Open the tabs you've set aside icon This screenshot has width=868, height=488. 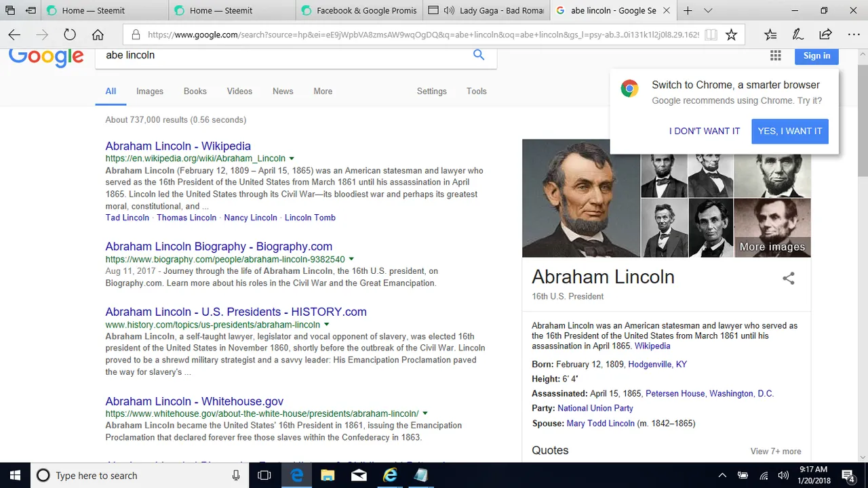[11, 11]
